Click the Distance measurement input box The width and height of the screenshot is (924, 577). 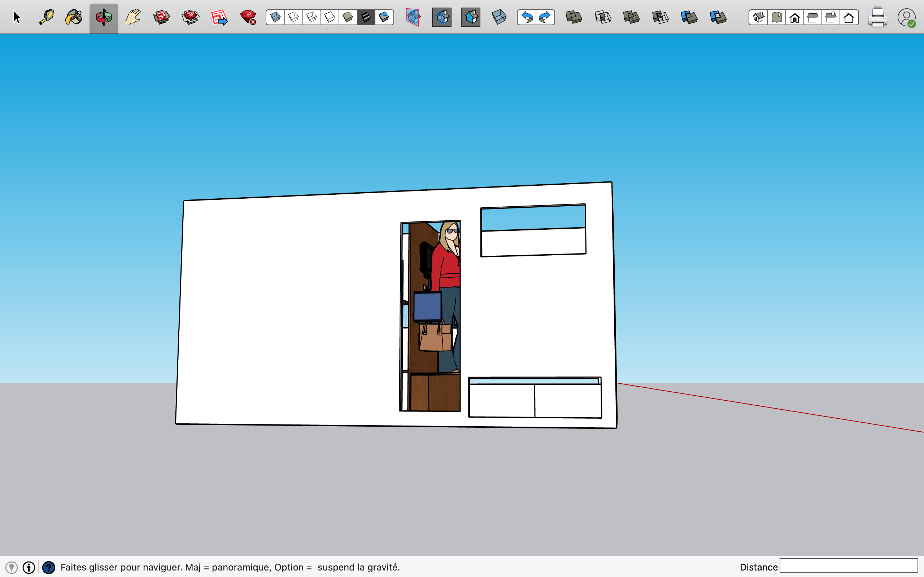point(849,565)
